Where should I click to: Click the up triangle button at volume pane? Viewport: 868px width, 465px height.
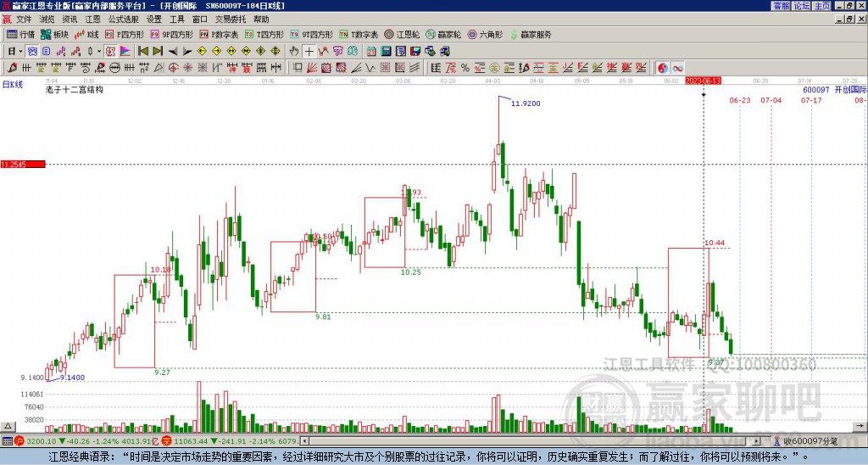pos(8,426)
